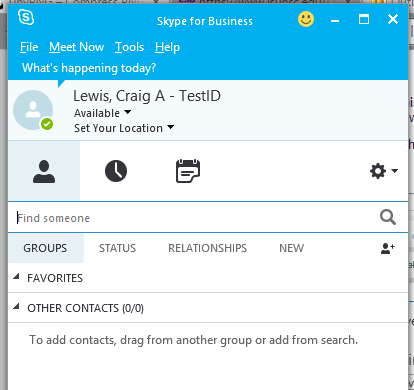Switch to the STATUS tab

(x=117, y=248)
